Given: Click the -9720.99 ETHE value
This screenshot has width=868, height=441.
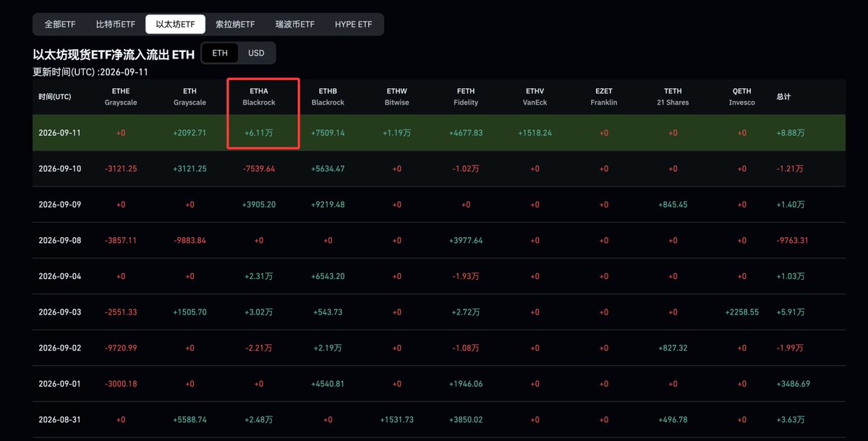Looking at the screenshot, I should pyautogui.click(x=121, y=348).
